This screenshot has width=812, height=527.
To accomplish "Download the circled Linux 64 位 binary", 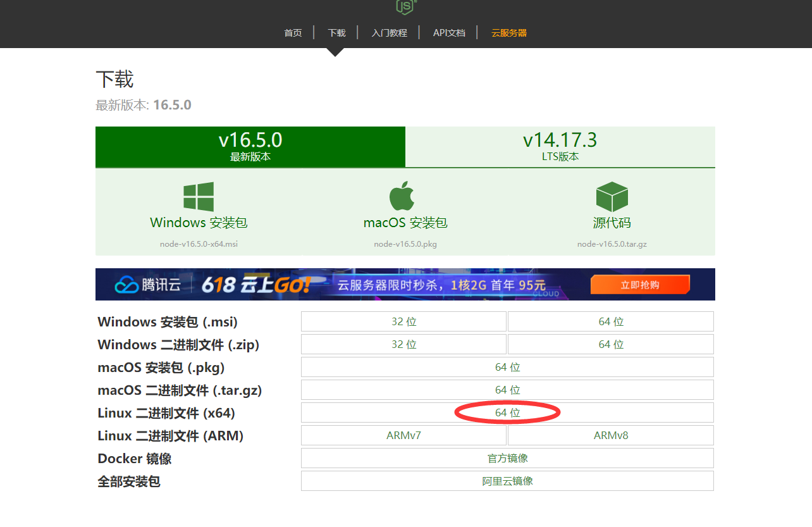I will click(x=507, y=412).
